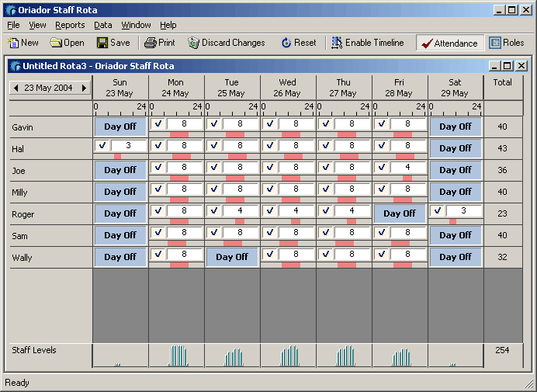Untick Joe's Friday attendance checkbox

pos(382,167)
